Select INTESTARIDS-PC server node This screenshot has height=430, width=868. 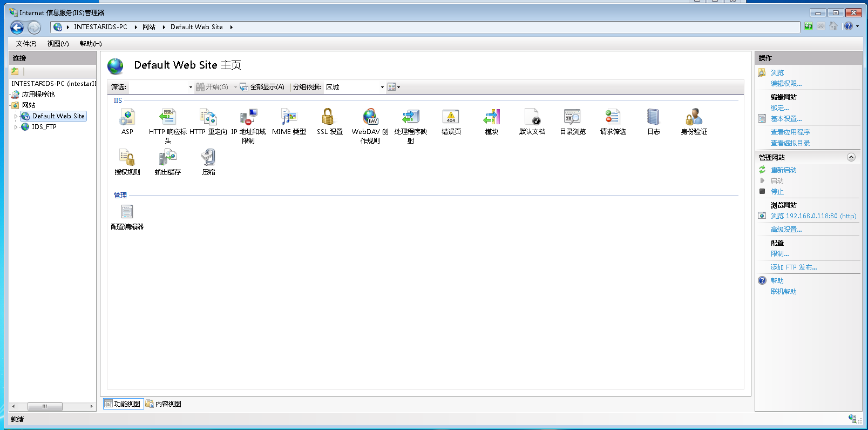53,84
